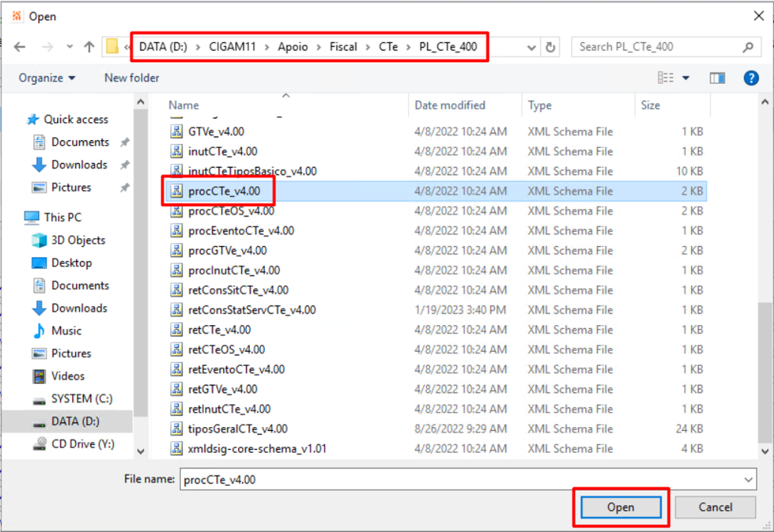Change view layout icon
Image resolution: width=774 pixels, height=532 pixels.
point(665,78)
